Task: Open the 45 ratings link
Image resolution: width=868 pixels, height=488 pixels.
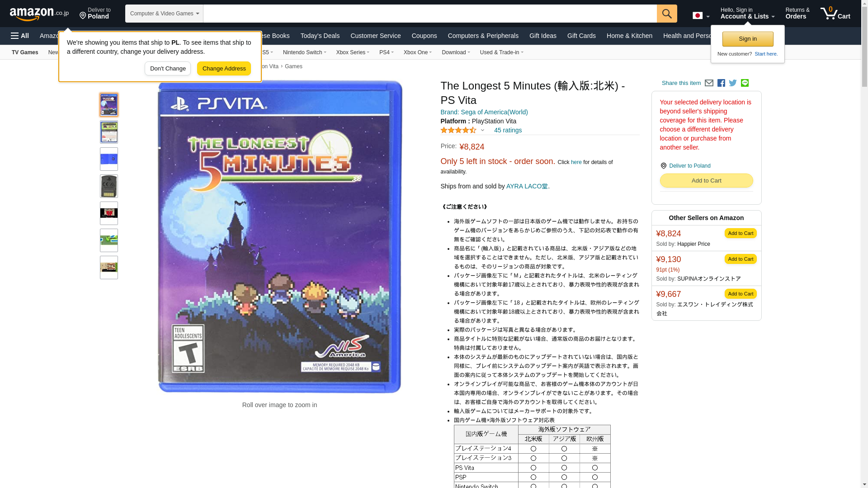Action: click(507, 130)
